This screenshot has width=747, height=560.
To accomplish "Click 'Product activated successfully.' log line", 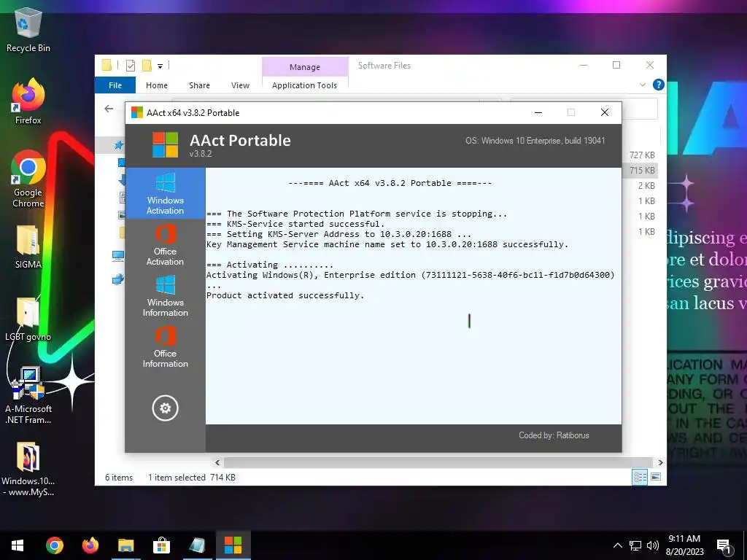I will point(285,295).
